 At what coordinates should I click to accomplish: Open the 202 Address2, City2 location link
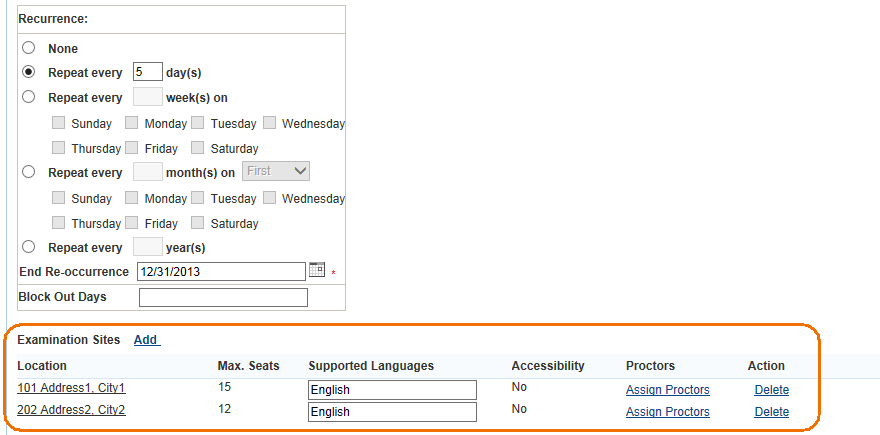coord(71,410)
